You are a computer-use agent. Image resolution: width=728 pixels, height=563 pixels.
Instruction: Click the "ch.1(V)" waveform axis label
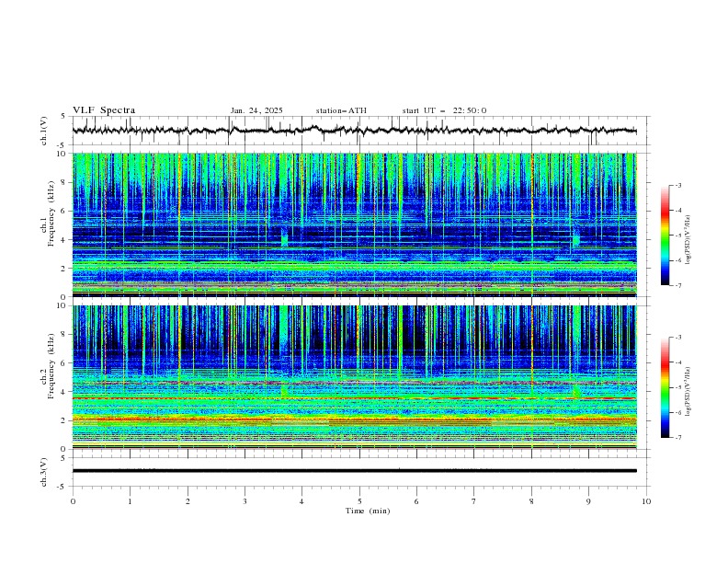click(x=44, y=131)
